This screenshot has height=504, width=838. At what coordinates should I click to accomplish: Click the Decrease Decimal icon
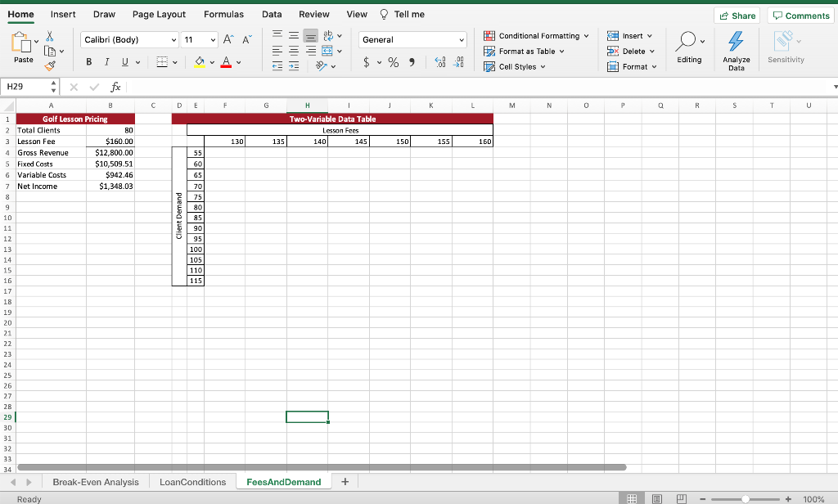click(x=458, y=62)
